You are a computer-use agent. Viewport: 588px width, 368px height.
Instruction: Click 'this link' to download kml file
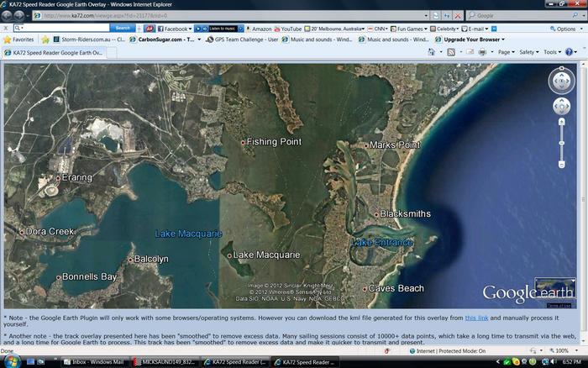click(x=476, y=318)
